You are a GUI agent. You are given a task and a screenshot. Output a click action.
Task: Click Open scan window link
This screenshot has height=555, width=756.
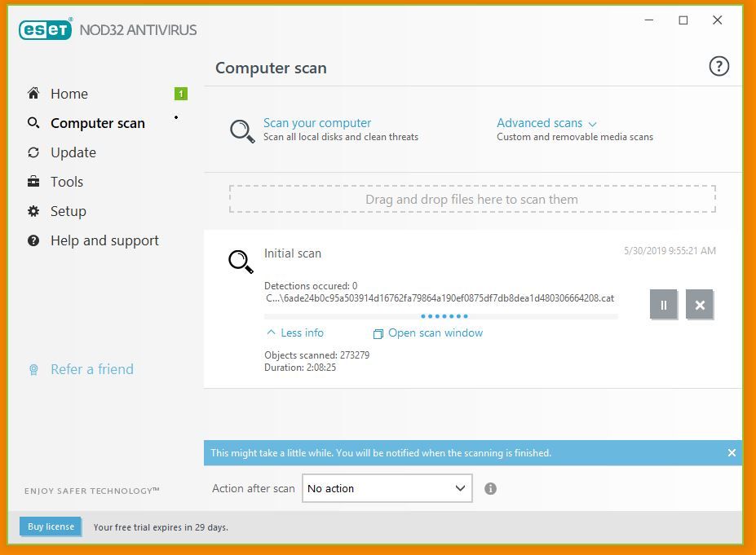pos(435,333)
